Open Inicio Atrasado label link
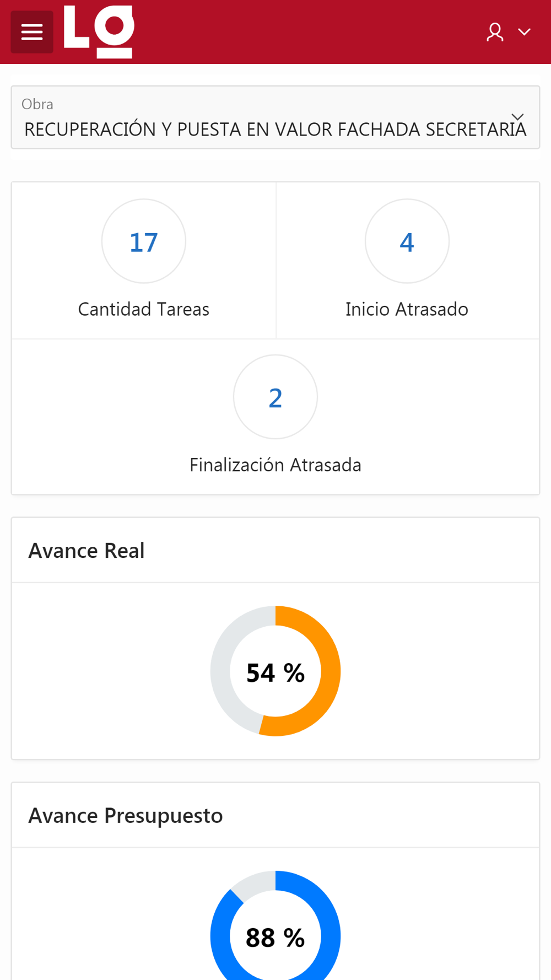 [407, 309]
